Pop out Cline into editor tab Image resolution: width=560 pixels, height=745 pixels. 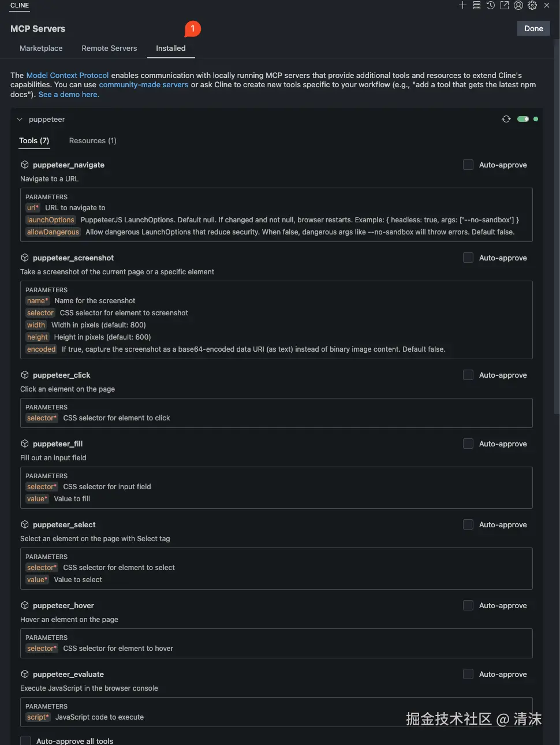click(x=505, y=5)
